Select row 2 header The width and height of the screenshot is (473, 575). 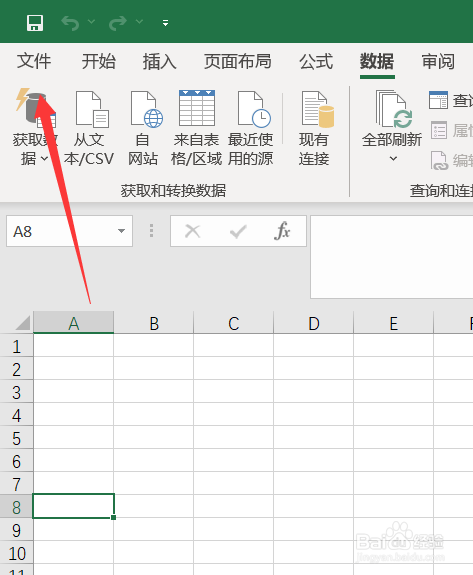pos(16,369)
